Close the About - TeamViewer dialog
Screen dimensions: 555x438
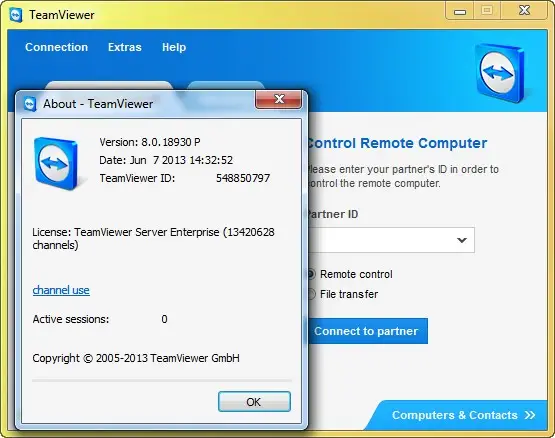click(x=279, y=99)
